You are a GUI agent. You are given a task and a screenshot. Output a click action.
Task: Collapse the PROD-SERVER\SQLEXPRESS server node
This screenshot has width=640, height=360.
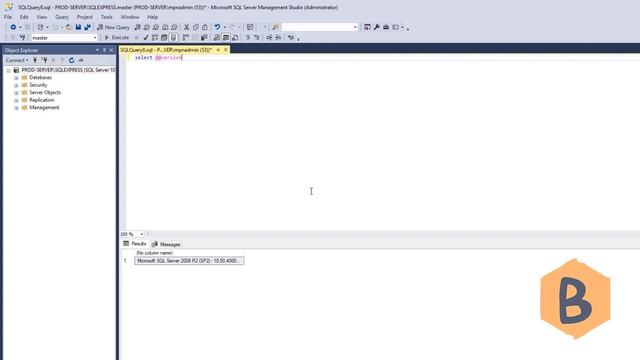9,70
